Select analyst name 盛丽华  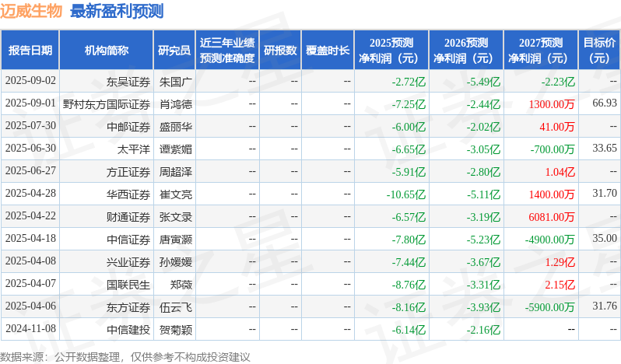pos(175,127)
